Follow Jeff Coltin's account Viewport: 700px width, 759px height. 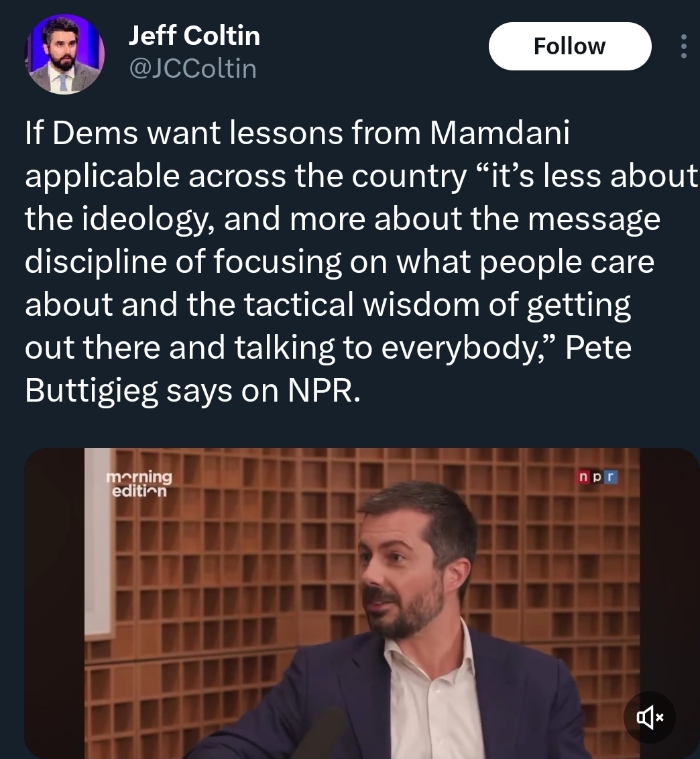[x=570, y=46]
